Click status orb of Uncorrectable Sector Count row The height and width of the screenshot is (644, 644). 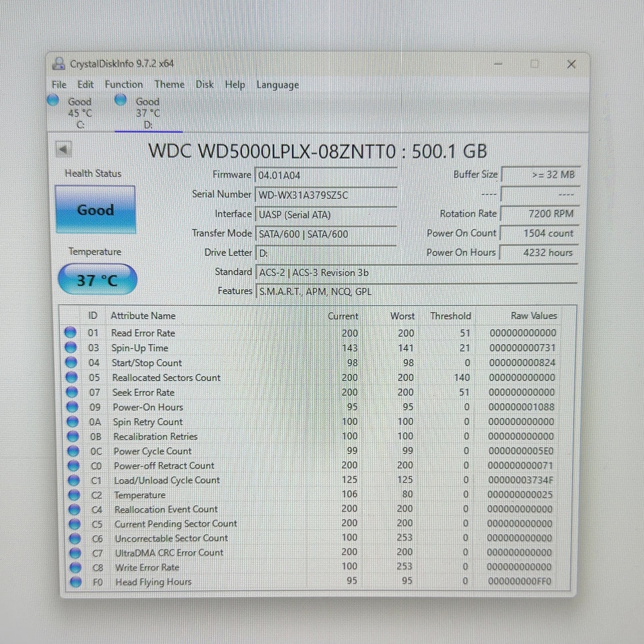(x=75, y=538)
